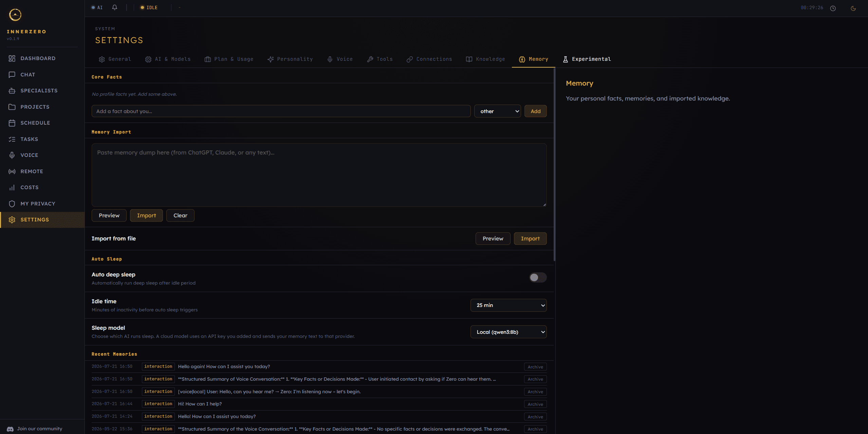Click Import under memory dump textarea
The image size is (868, 434).
click(147, 216)
